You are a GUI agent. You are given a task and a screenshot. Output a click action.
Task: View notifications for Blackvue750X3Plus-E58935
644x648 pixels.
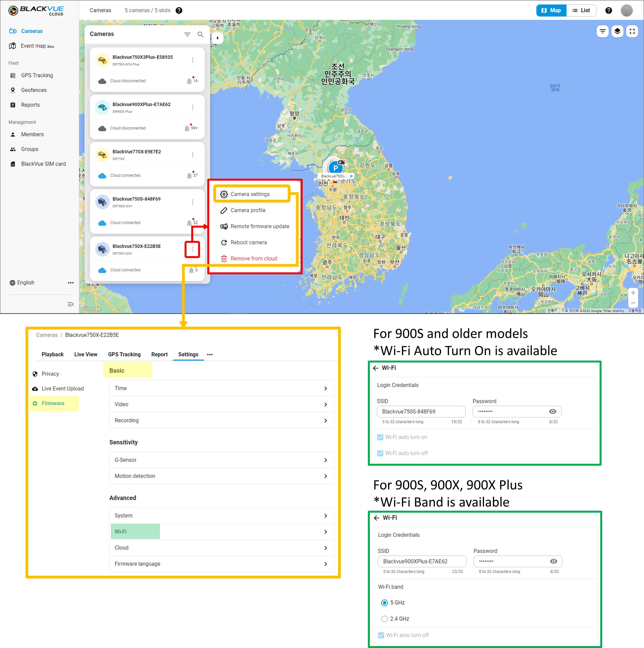[x=192, y=80]
